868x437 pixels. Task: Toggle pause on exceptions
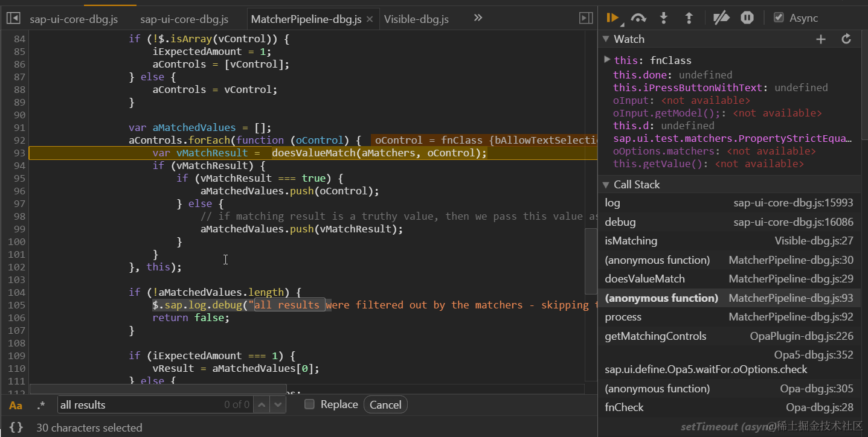pyautogui.click(x=747, y=18)
